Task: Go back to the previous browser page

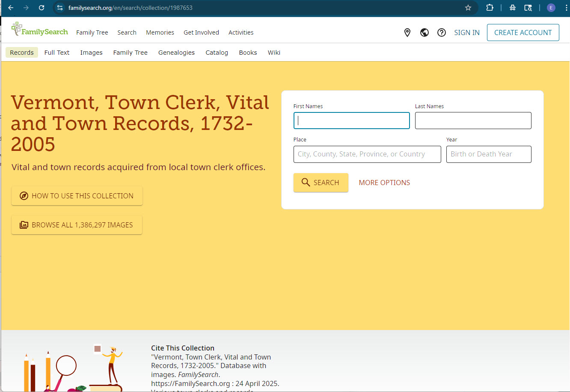Action: (x=11, y=8)
